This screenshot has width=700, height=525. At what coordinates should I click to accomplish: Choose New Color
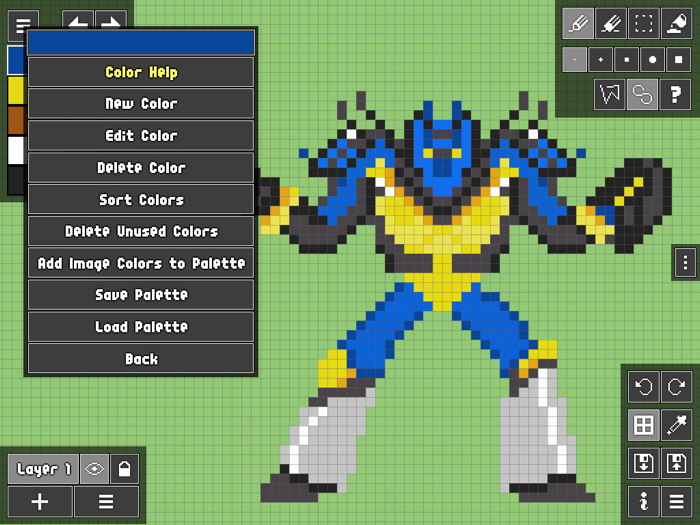pos(141,104)
